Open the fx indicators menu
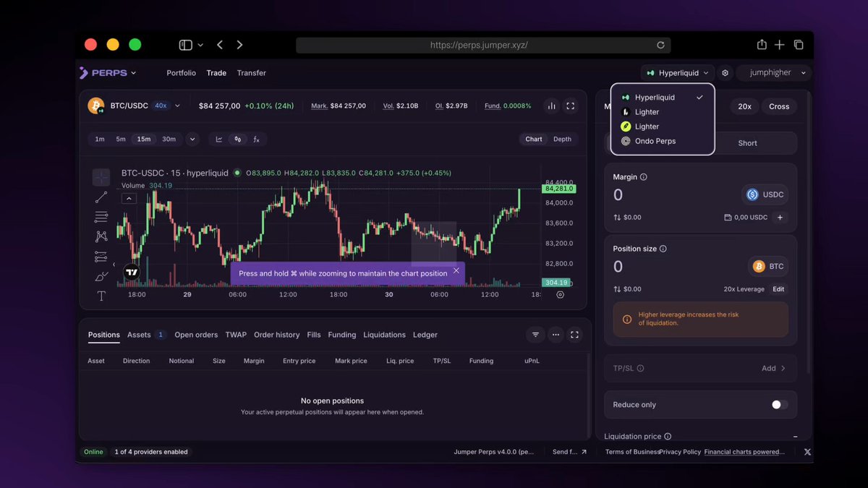The width and height of the screenshot is (868, 488). (x=256, y=140)
